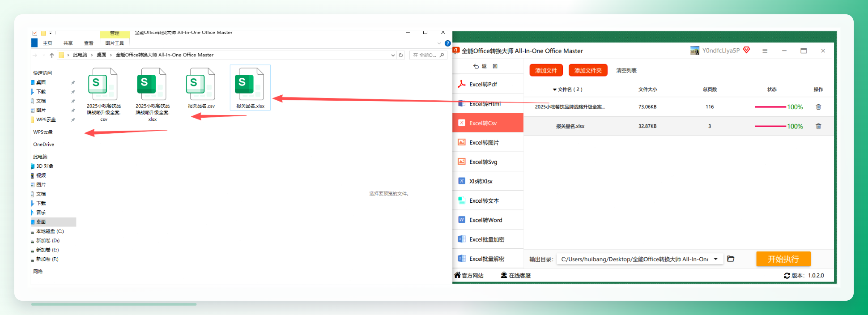The image size is (868, 315).
Task: Open the address bar history dropdown in Explorer
Action: click(393, 55)
